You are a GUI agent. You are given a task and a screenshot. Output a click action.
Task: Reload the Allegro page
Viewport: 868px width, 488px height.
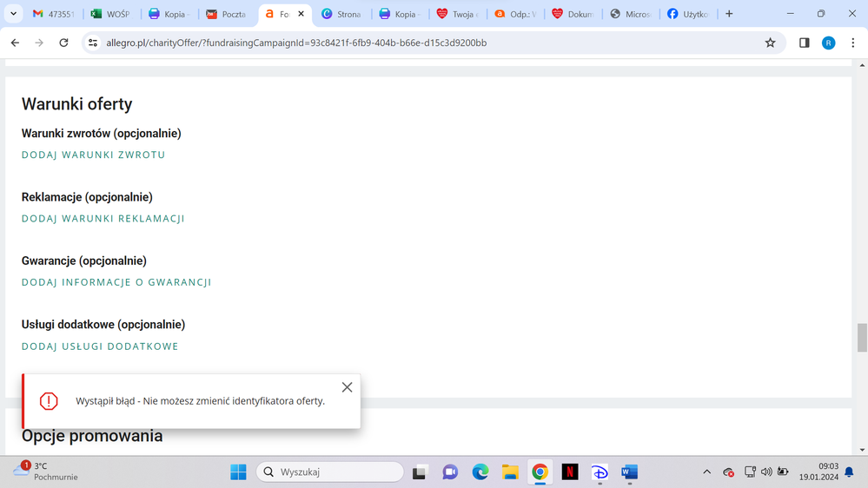tap(63, 43)
